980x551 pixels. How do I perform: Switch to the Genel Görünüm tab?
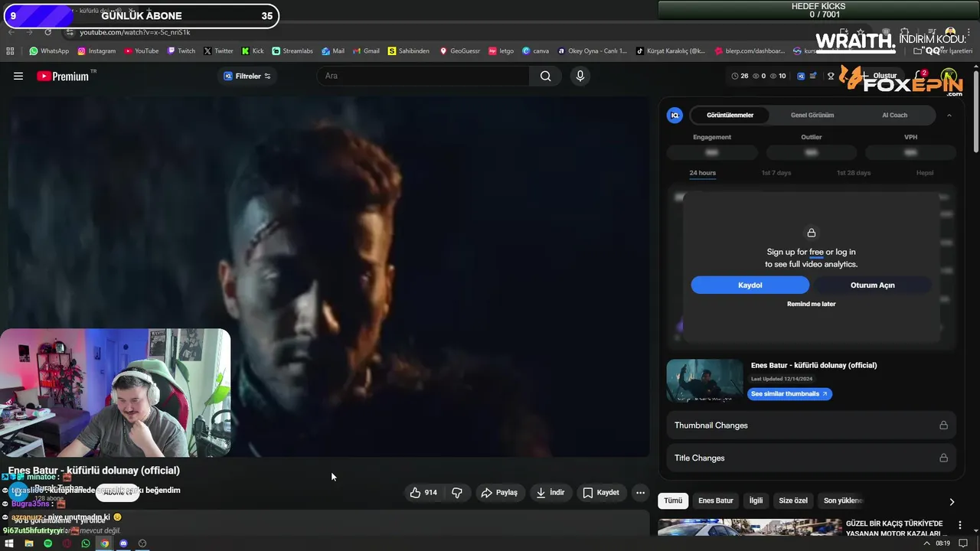coord(812,115)
